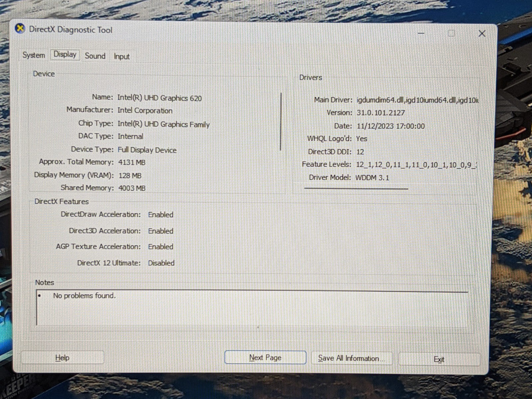
Task: Select the Display tab
Action: 65,55
